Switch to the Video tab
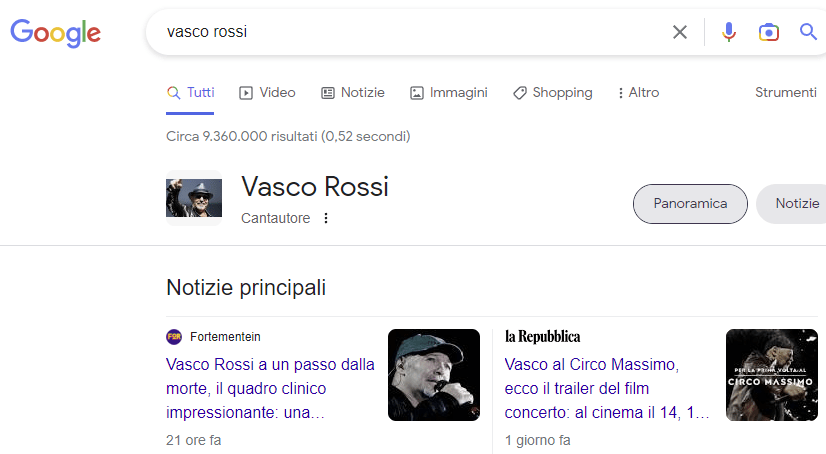 (267, 93)
